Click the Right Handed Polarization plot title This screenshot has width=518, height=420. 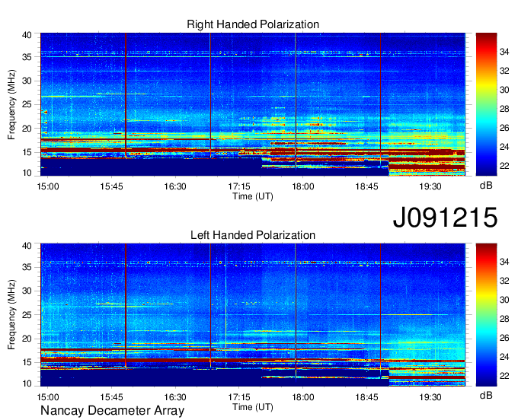tap(253, 24)
